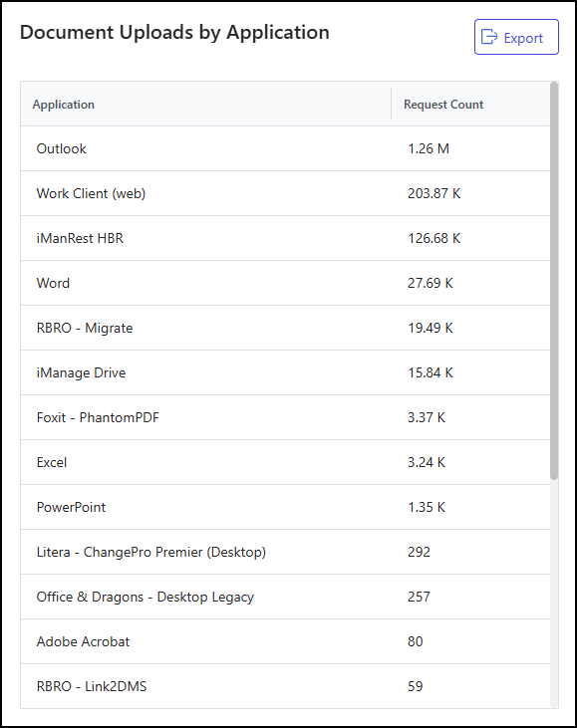Select Office & Dragons - Desktop Legacy row
577x728 pixels.
[x=285, y=597]
